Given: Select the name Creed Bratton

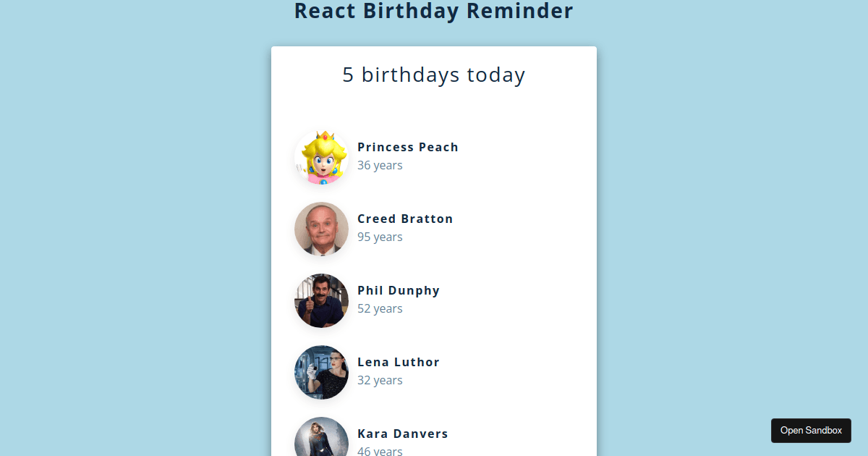Looking at the screenshot, I should click(405, 219).
